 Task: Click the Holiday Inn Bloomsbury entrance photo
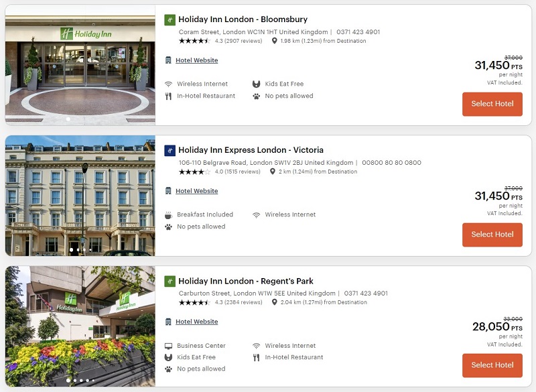[80, 65]
